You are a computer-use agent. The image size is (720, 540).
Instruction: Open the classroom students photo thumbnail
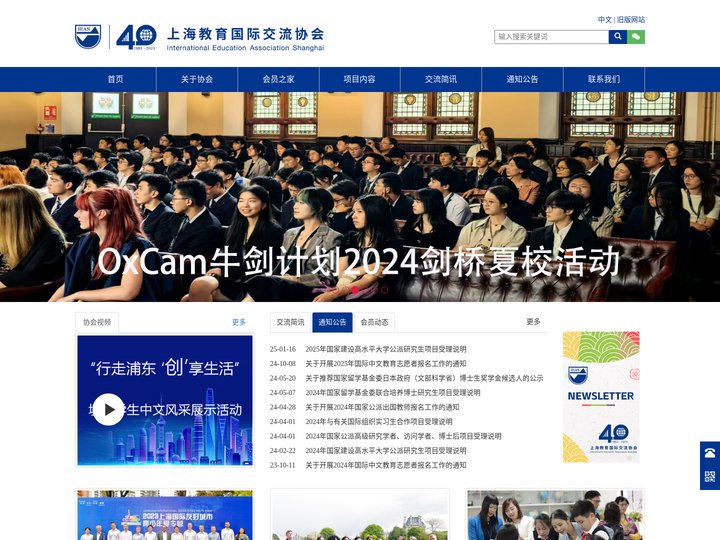(555, 515)
